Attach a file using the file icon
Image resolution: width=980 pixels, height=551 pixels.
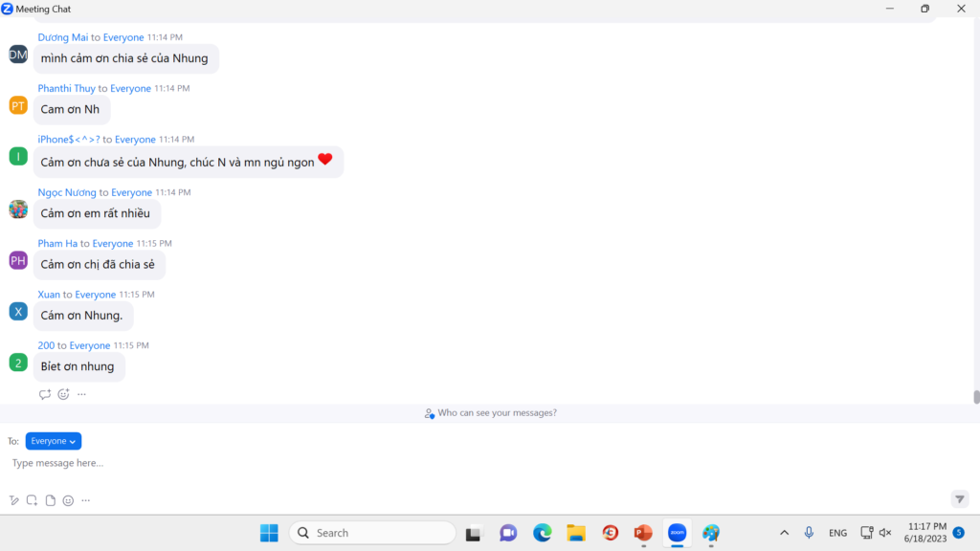[50, 500]
